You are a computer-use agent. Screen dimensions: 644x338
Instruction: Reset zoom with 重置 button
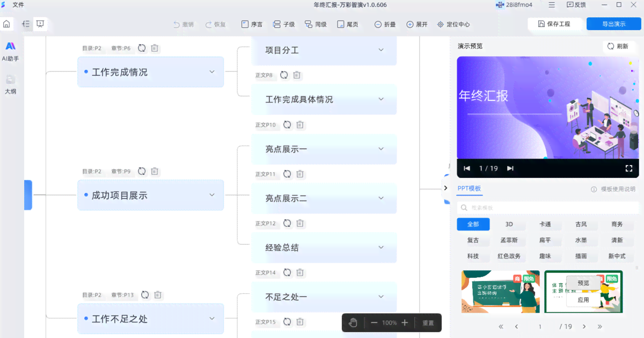coord(428,323)
